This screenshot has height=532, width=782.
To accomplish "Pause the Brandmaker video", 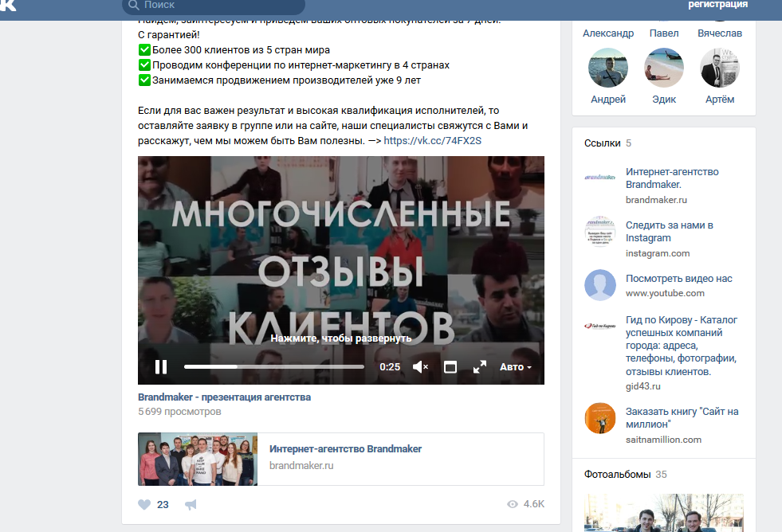I will click(161, 367).
